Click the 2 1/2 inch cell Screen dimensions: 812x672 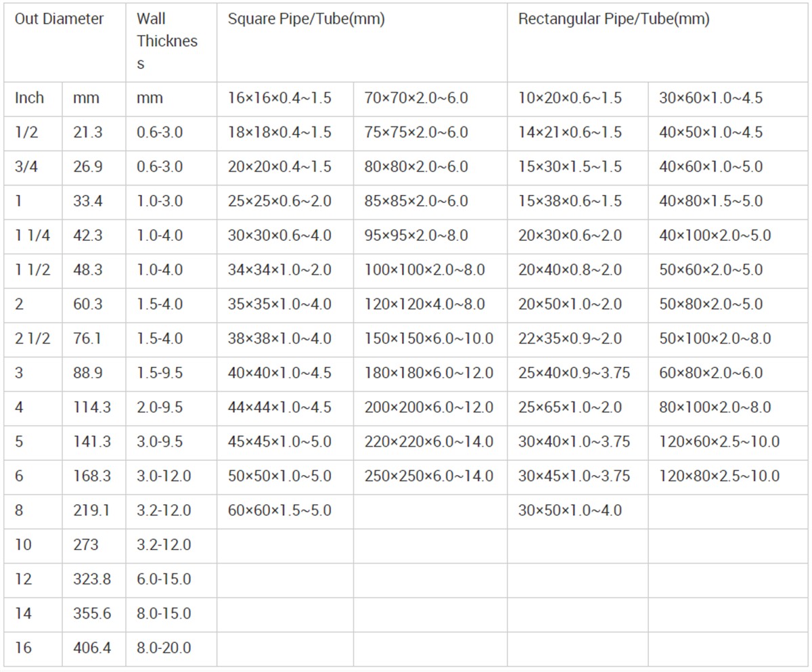[32, 338]
